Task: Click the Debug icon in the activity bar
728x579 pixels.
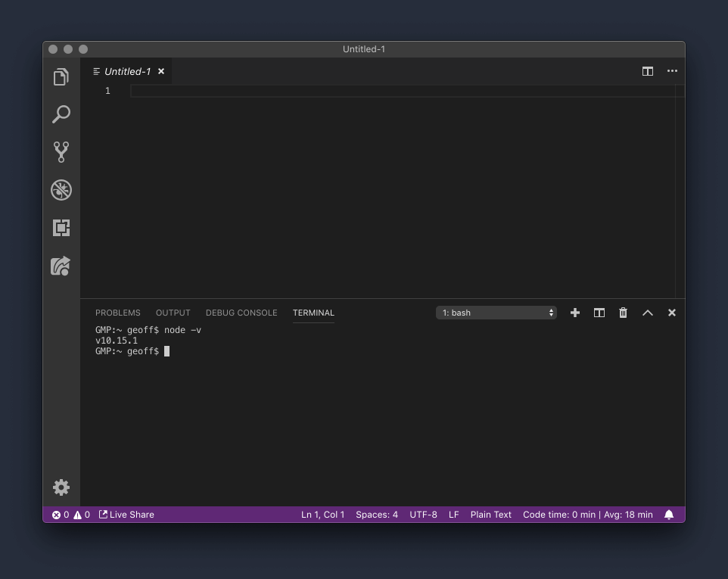Action: click(x=61, y=190)
